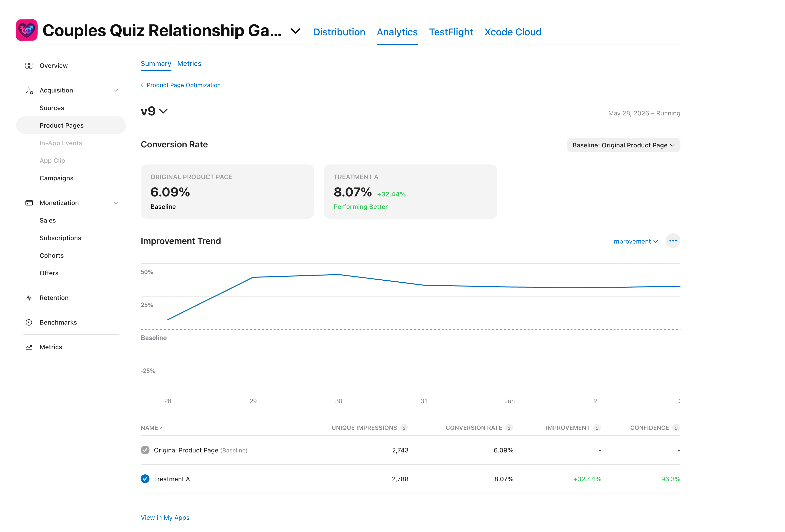785x532 pixels.
Task: Click the Retention pulse icon
Action: point(29,298)
